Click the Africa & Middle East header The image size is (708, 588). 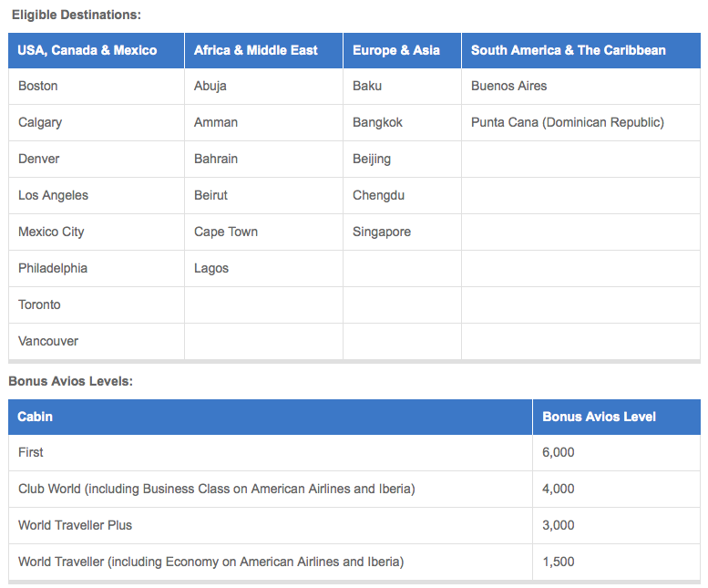coord(263,50)
